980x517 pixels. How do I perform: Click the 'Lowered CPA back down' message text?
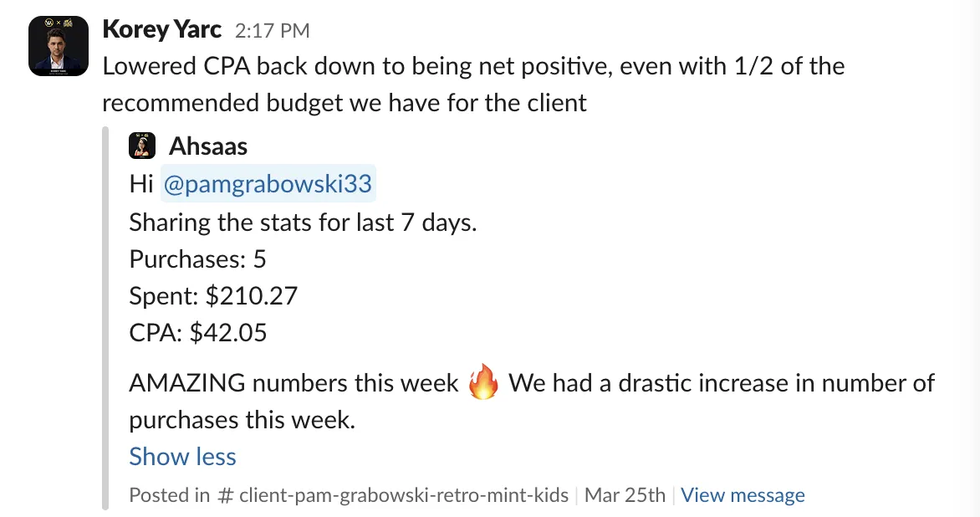(473, 84)
